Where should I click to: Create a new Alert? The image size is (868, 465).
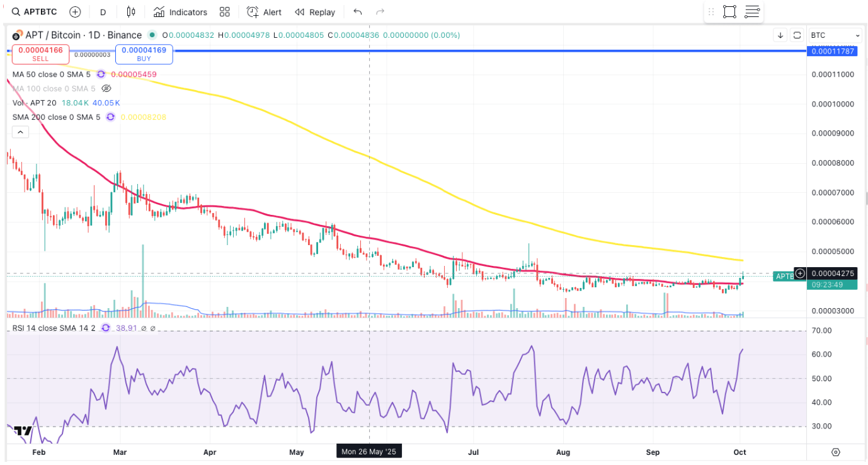264,12
